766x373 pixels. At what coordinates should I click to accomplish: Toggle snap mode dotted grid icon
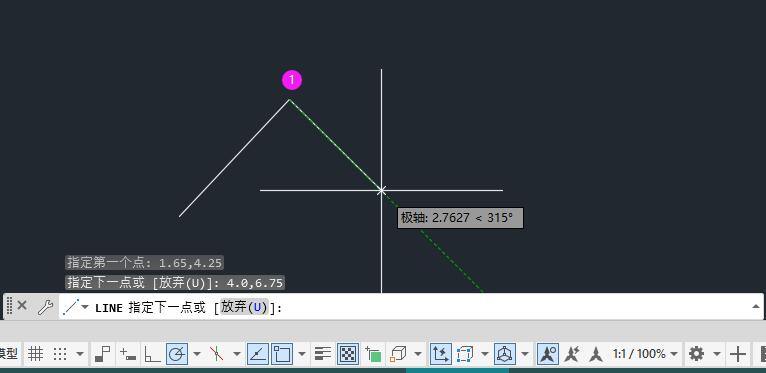click(x=60, y=353)
